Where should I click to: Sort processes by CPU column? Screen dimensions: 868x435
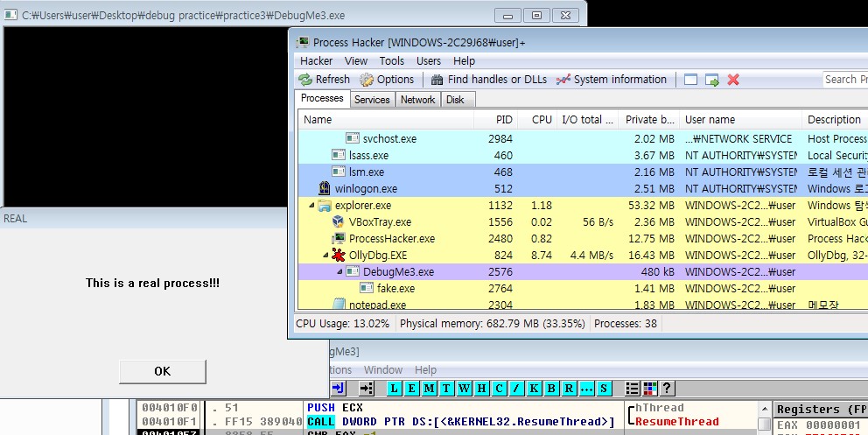coord(537,120)
